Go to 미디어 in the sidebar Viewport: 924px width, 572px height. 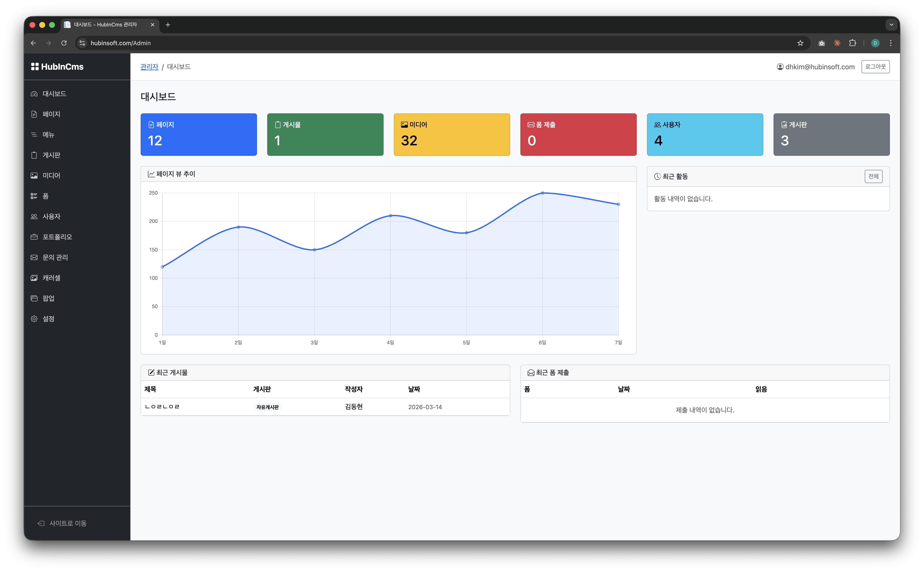point(51,176)
